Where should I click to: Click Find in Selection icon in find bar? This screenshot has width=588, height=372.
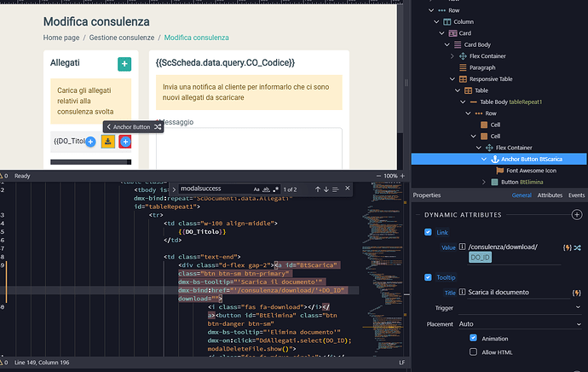[x=336, y=189]
